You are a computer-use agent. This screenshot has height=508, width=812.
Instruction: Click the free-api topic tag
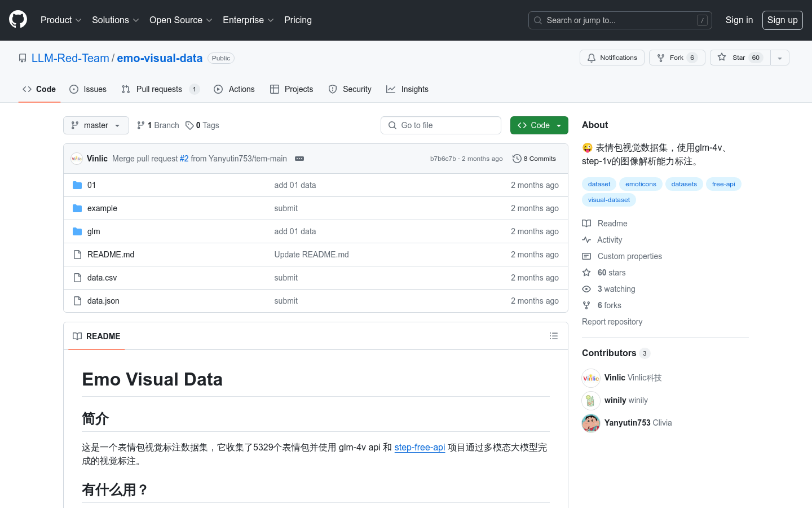click(723, 184)
